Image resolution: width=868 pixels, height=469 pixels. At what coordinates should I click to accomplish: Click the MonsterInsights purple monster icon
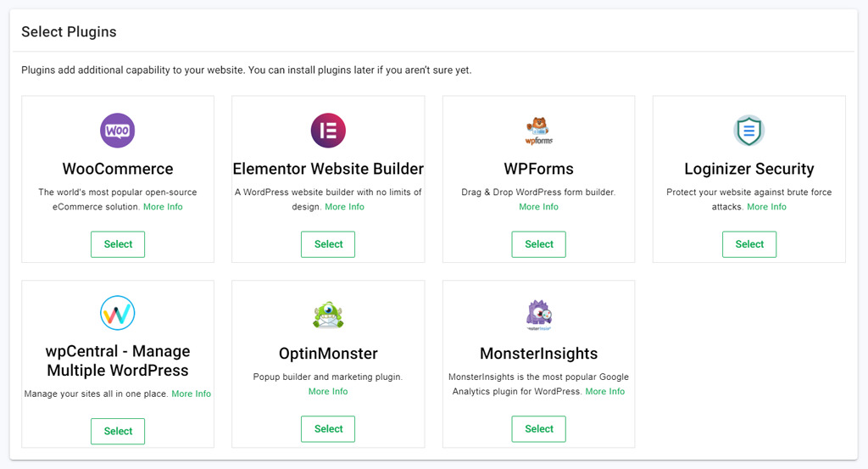point(538,315)
